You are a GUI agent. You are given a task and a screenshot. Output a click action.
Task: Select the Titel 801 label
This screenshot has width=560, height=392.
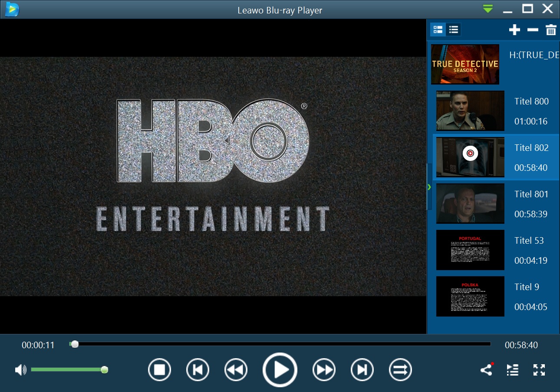531,194
